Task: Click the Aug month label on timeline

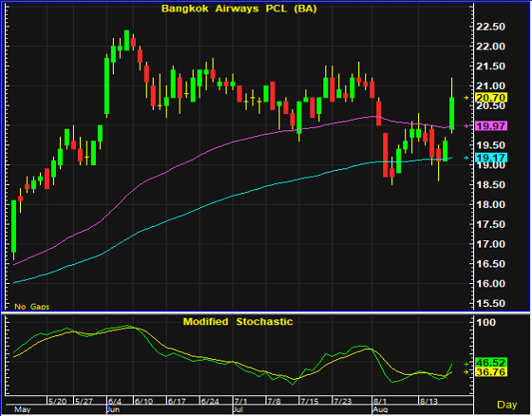Action: click(380, 409)
